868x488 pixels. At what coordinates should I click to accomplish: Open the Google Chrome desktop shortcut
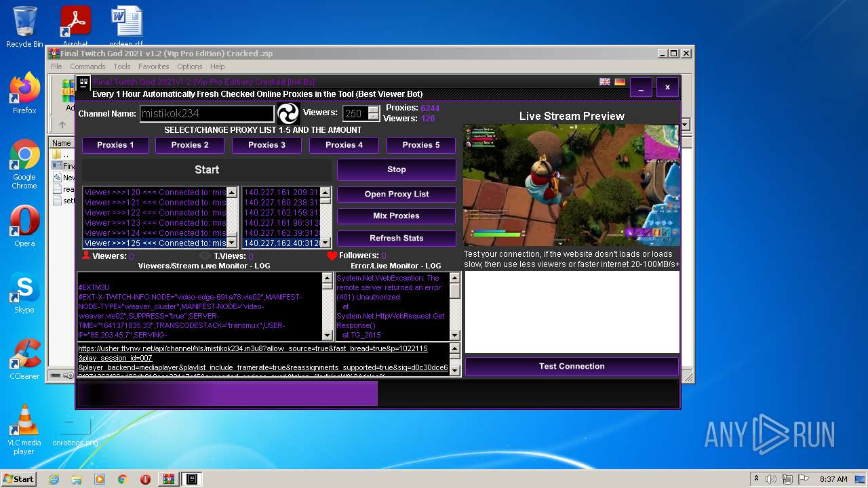pos(24,164)
